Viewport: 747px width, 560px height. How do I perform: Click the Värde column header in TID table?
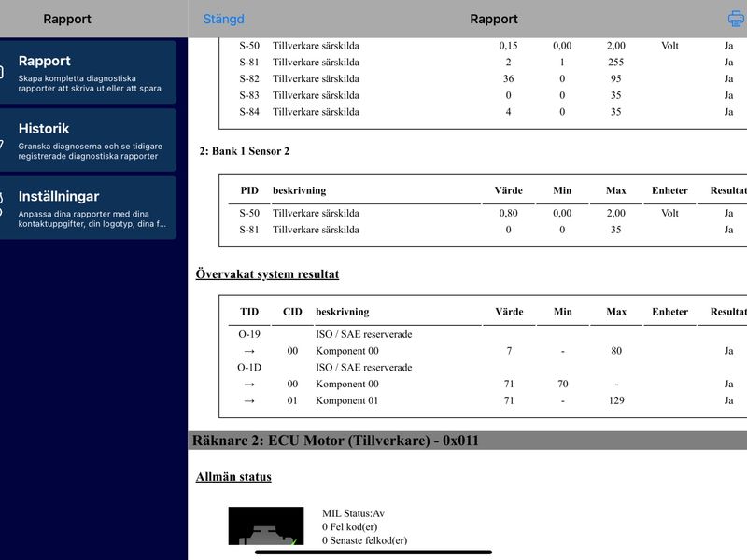click(509, 312)
